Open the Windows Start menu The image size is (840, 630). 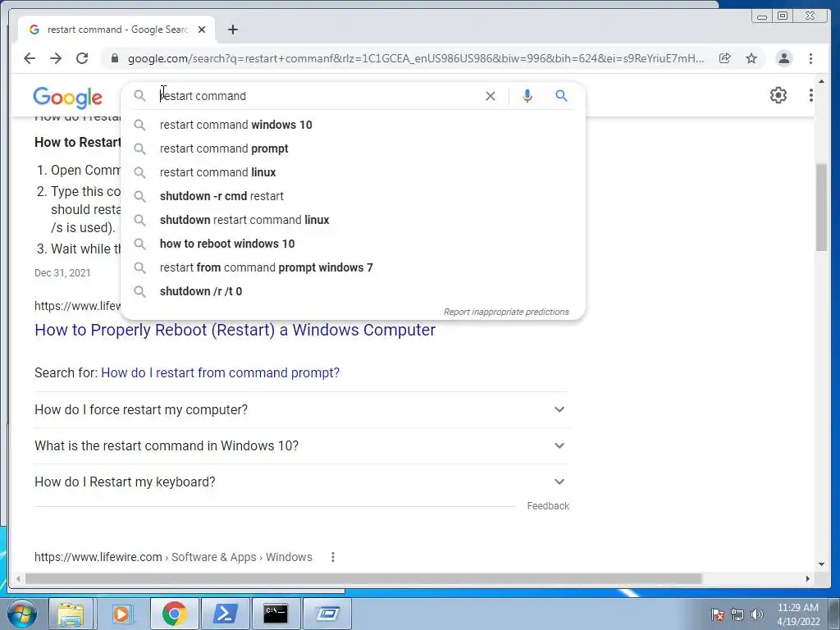pos(21,614)
